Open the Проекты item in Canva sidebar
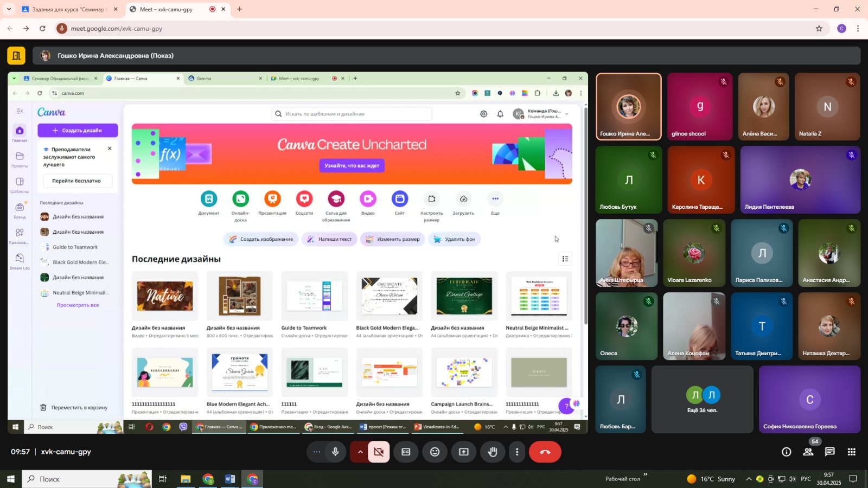Screen dimensions: 868x488 [x=20, y=159]
